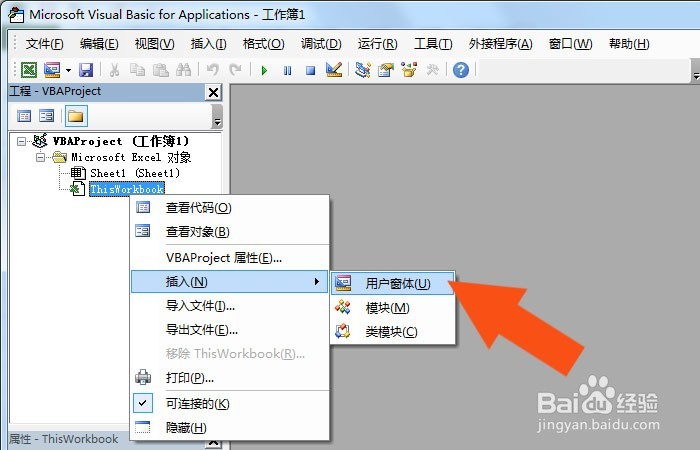This screenshot has height=450, width=700.
Task: Select Sheet1 (Sheet1) tree item
Action: click(x=135, y=173)
